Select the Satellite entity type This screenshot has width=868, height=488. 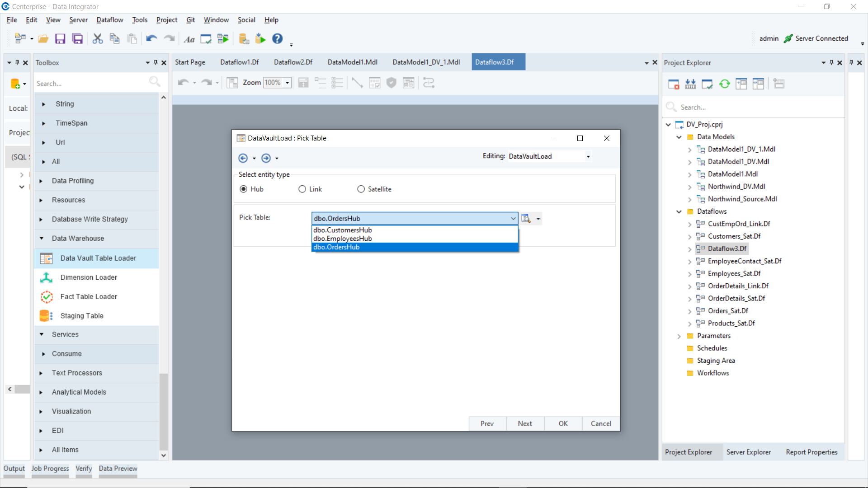point(361,189)
